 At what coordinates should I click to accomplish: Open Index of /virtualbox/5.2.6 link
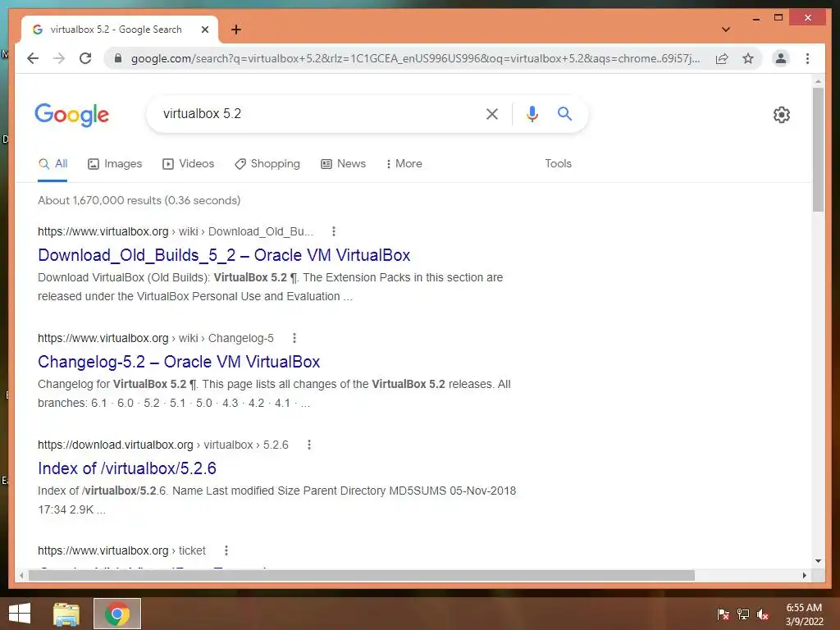127,468
